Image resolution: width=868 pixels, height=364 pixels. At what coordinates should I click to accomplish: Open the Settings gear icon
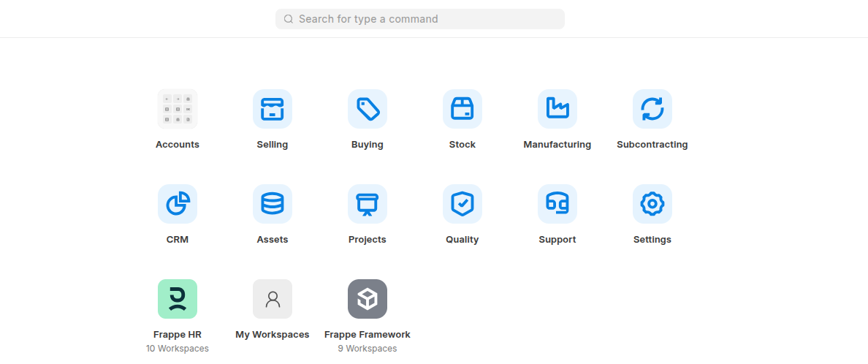click(x=652, y=204)
